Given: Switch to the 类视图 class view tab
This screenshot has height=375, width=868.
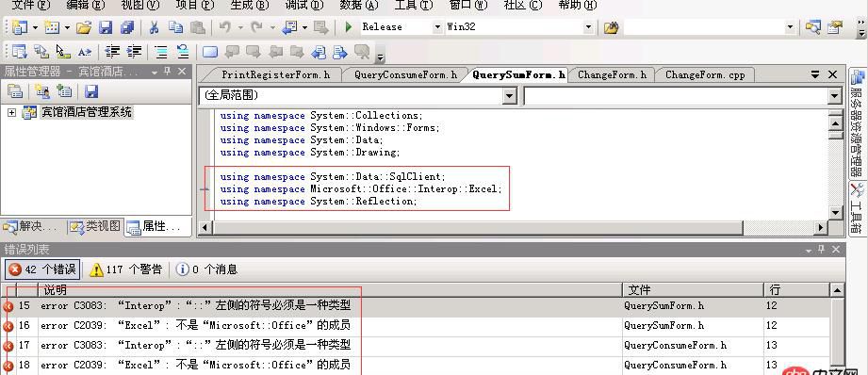Looking at the screenshot, I should pyautogui.click(x=95, y=226).
